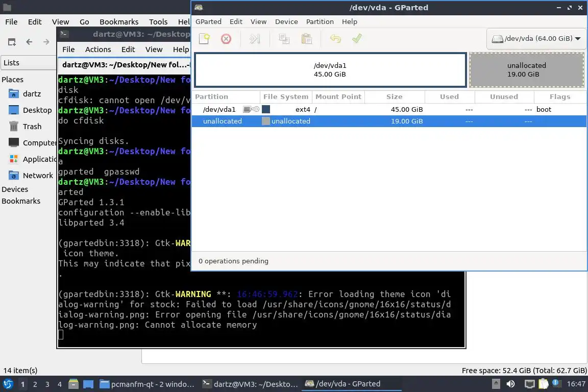Select the /dev/vda1 row in partition table

click(x=389, y=110)
